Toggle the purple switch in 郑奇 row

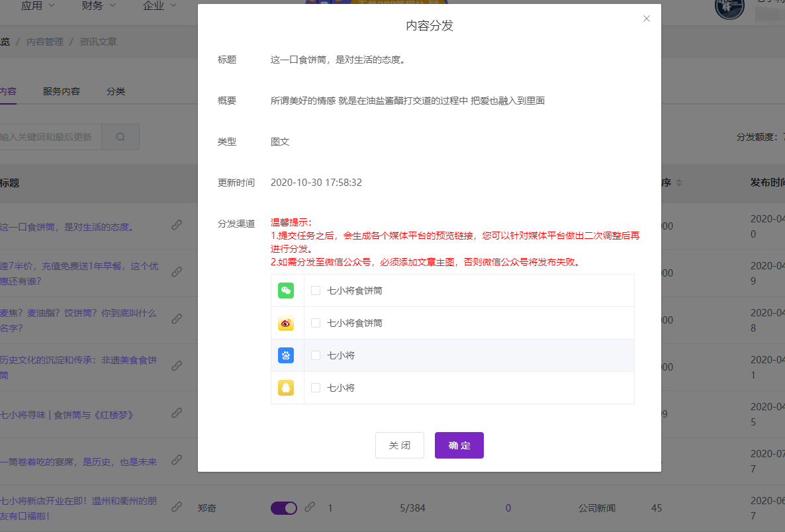click(284, 508)
